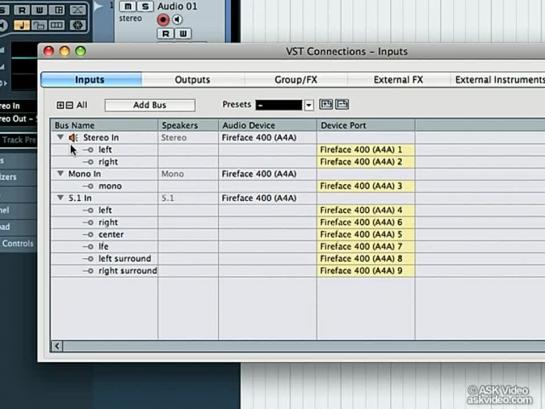Enable Read automation on Audio 01 track
This screenshot has width=545, height=409.
[x=165, y=34]
